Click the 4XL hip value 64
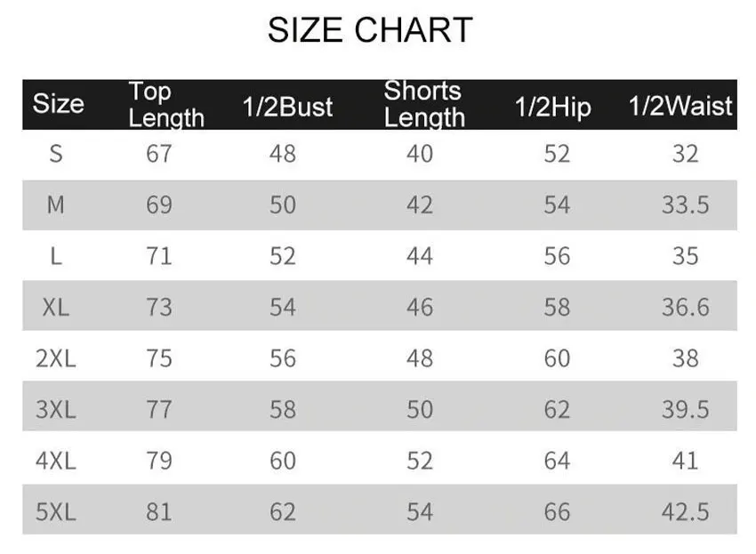Screen dimensions: 756x554 (x=557, y=461)
